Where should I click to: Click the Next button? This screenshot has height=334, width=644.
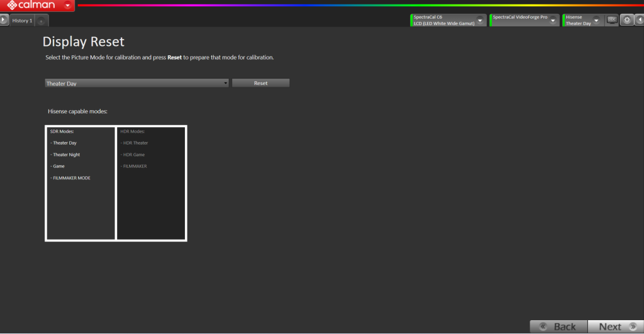[615, 326]
